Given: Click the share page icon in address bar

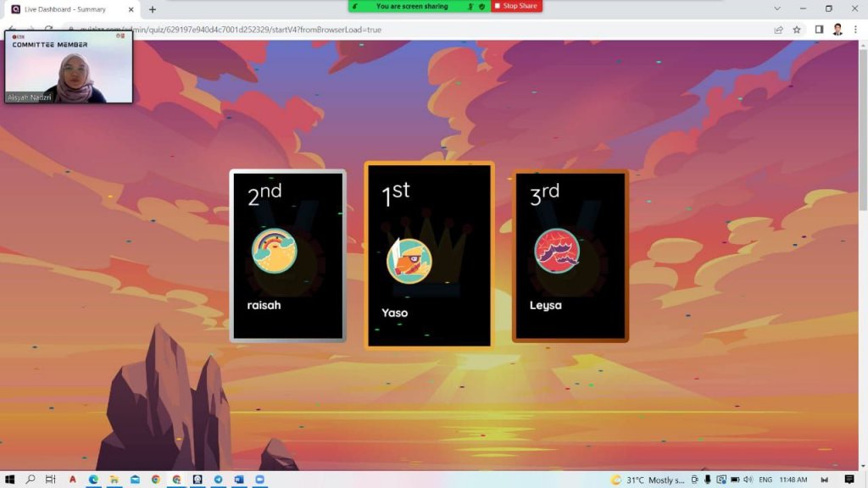Looking at the screenshot, I should [778, 30].
